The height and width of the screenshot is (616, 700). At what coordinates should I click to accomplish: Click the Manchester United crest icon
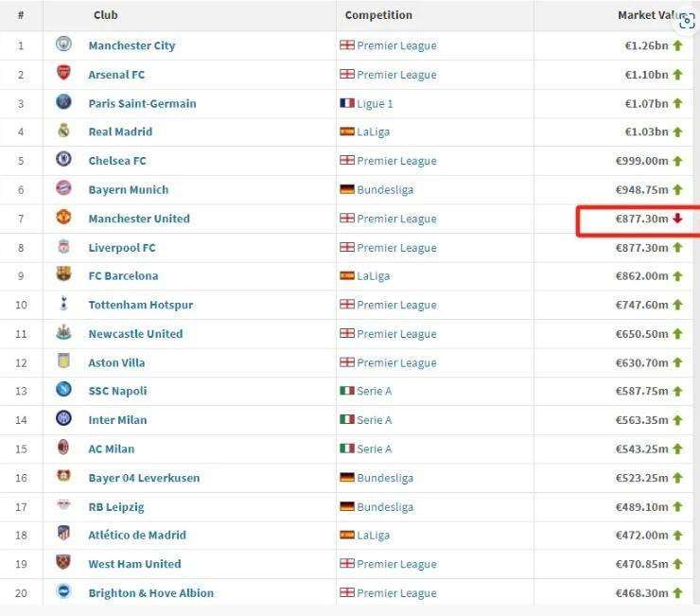coord(63,218)
